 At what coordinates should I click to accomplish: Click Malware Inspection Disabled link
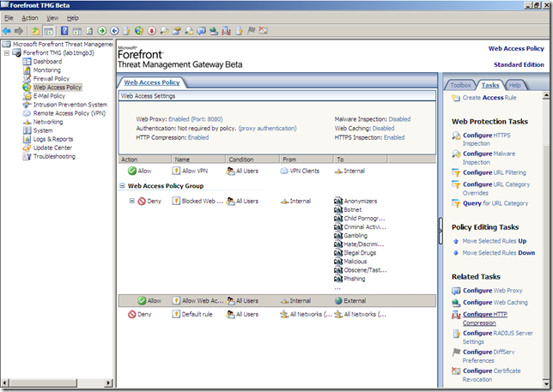(399, 119)
